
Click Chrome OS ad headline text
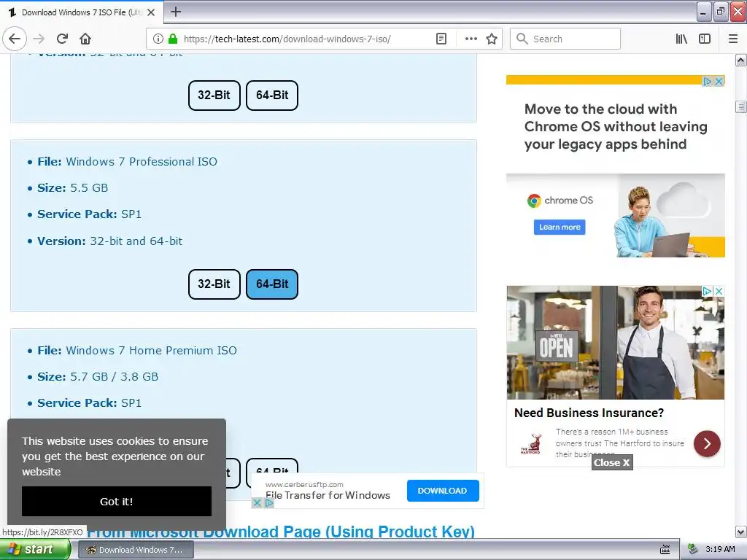tap(616, 127)
